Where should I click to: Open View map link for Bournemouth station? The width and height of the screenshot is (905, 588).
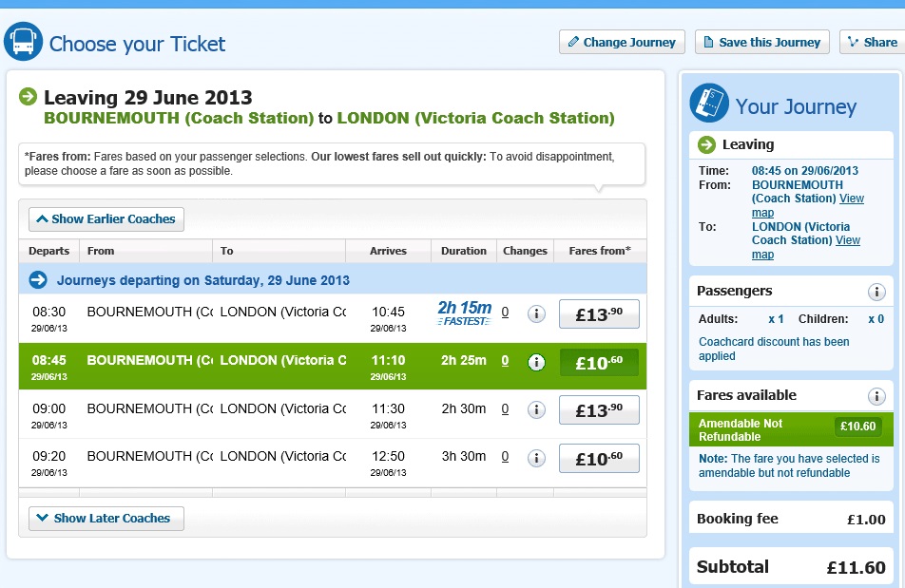point(852,199)
